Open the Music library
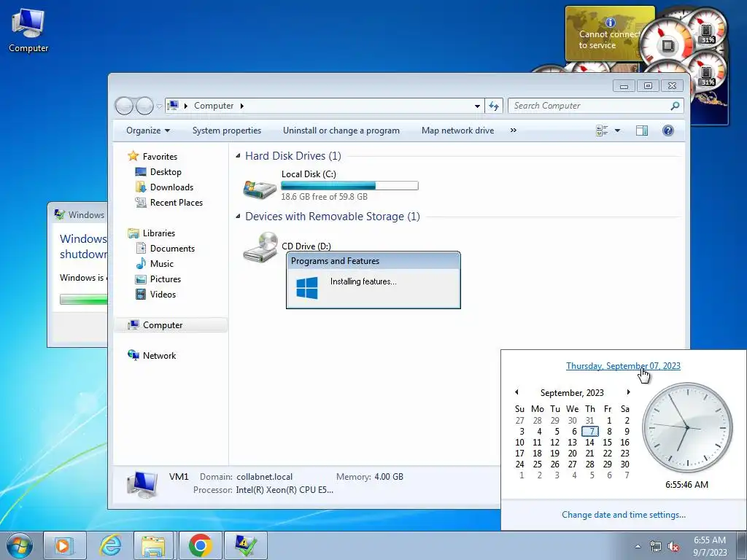 pos(155,263)
